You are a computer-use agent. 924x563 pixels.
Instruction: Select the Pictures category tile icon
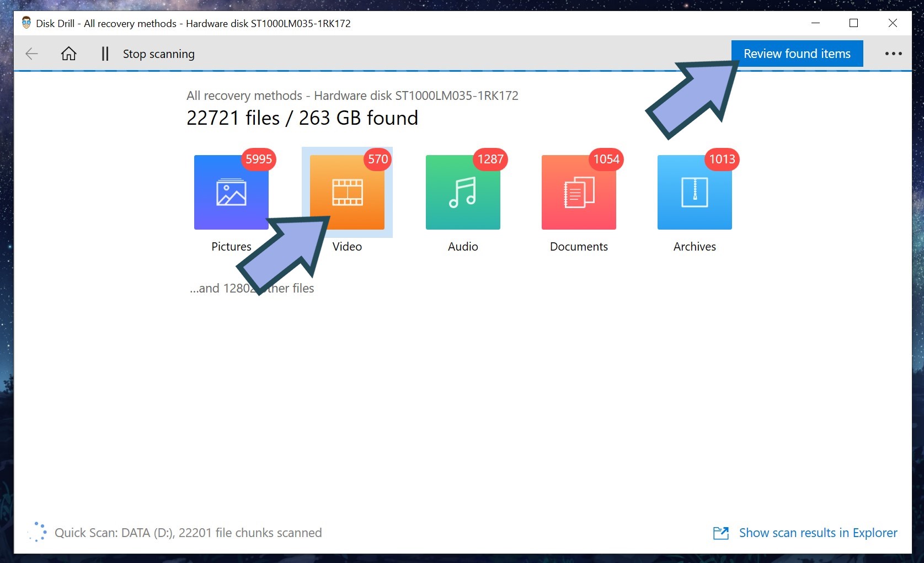point(231,193)
